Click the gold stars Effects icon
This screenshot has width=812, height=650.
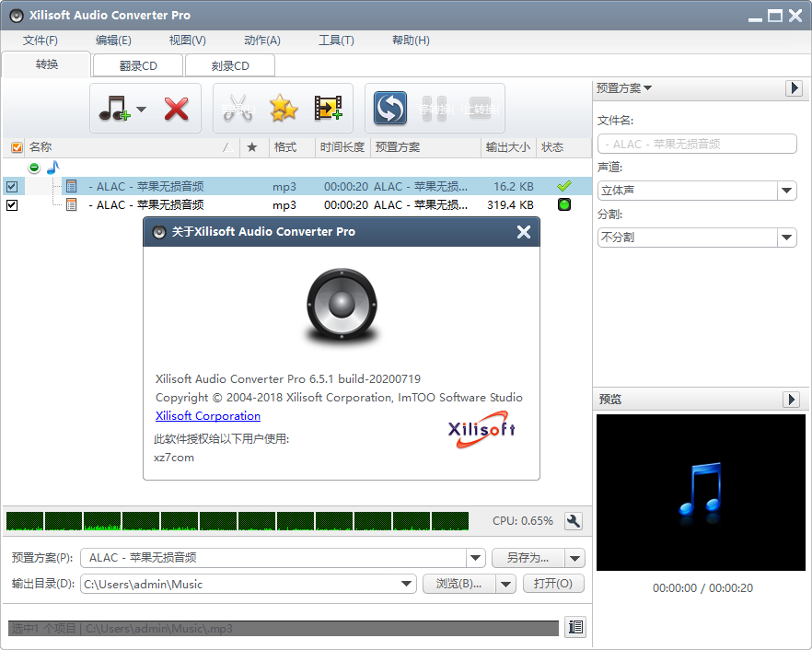[284, 109]
